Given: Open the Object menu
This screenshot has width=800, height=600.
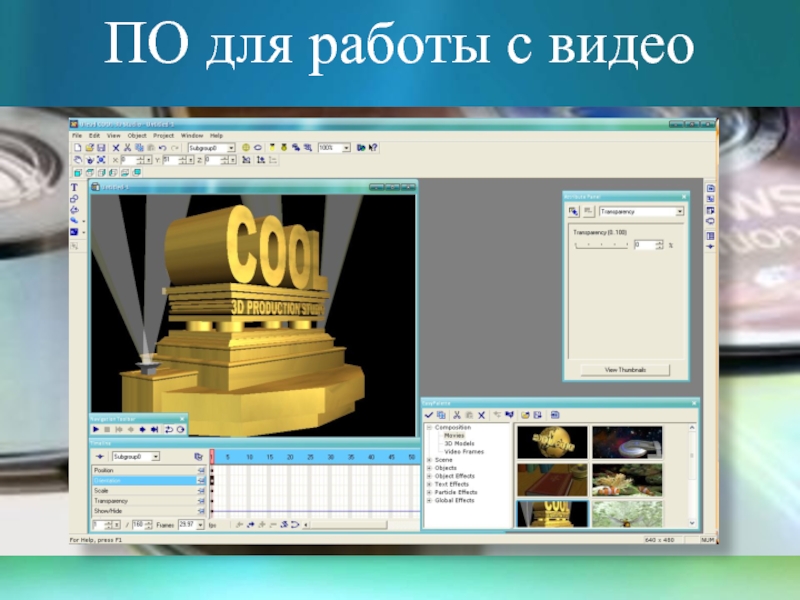Looking at the screenshot, I should pos(137,136).
